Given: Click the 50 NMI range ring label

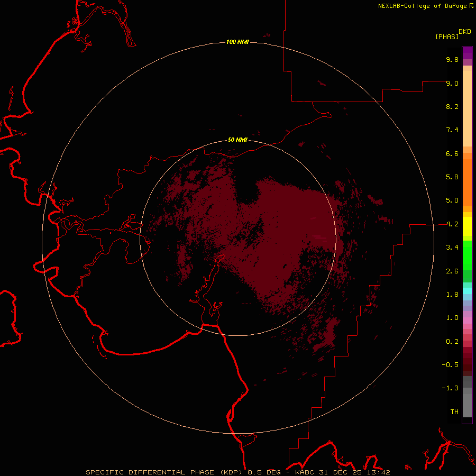Looking at the screenshot, I should click(x=237, y=140).
